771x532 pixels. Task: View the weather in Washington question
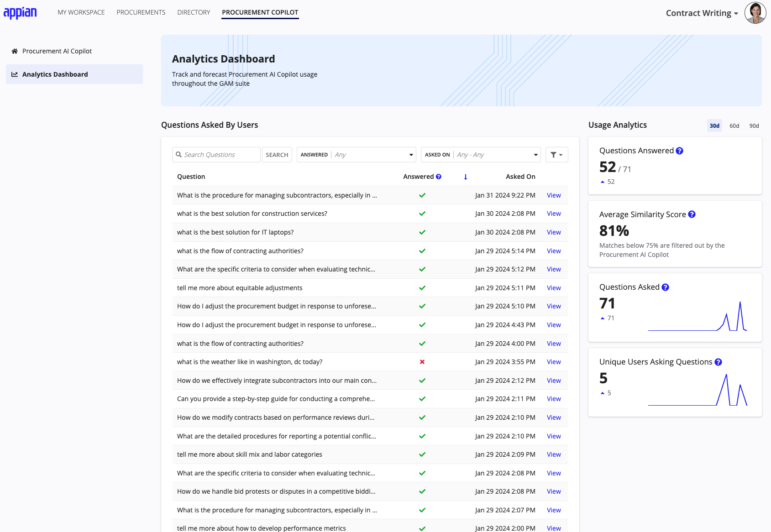click(x=554, y=362)
